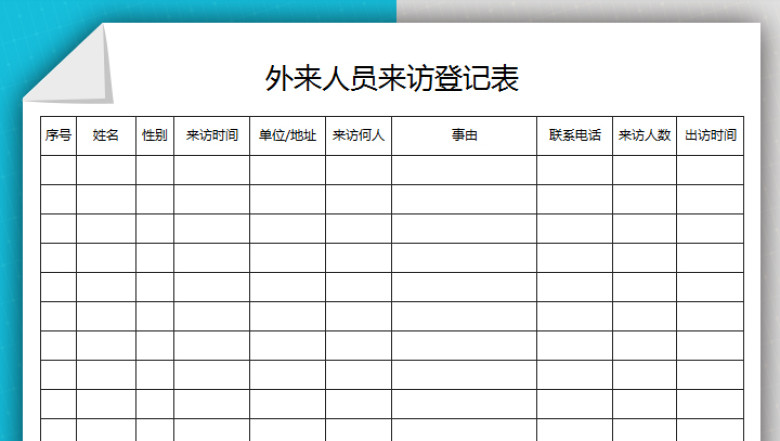Select the 出访时间 column header
This screenshot has width=780, height=441.
pyautogui.click(x=710, y=136)
